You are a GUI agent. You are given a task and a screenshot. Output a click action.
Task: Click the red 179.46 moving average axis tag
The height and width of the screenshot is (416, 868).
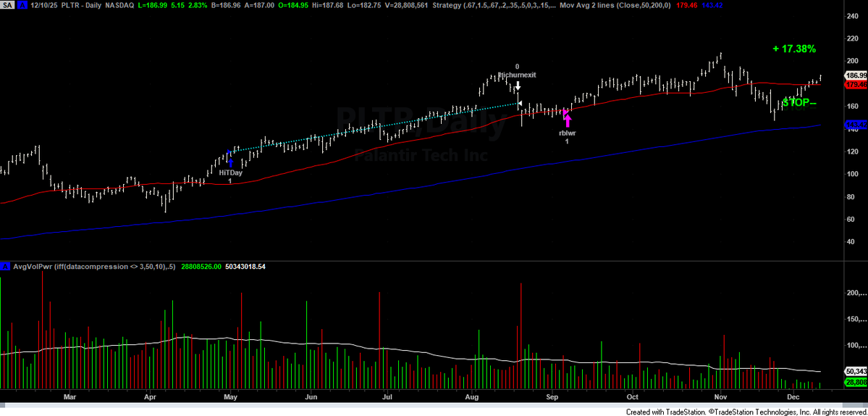coord(856,85)
